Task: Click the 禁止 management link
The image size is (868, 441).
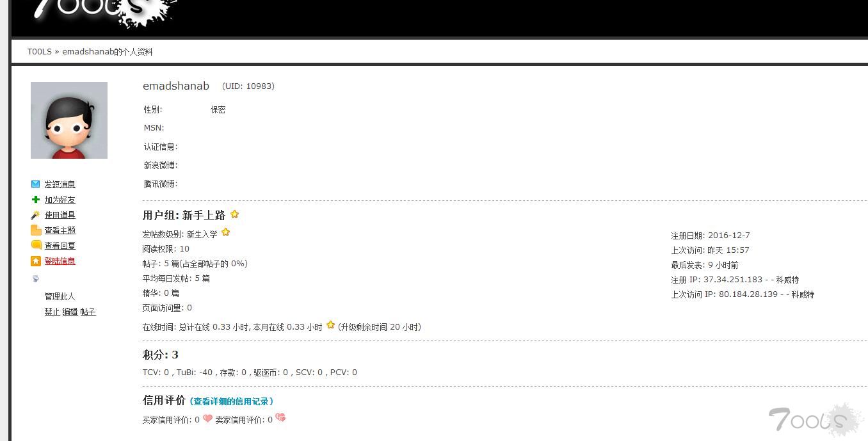Action: coord(52,312)
